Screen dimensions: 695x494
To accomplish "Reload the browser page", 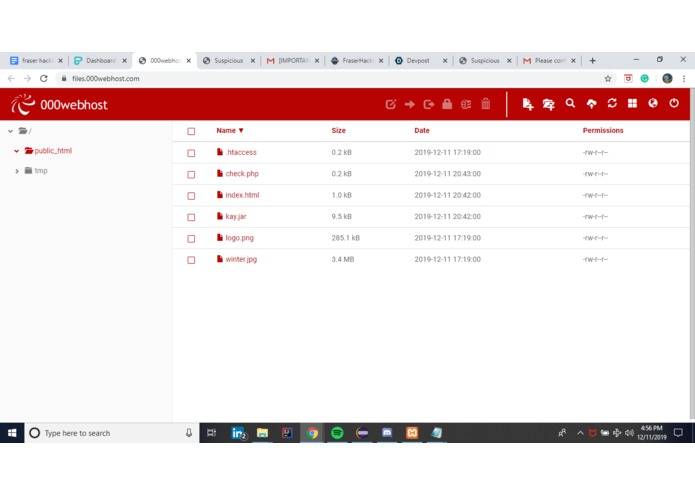I will [43, 78].
